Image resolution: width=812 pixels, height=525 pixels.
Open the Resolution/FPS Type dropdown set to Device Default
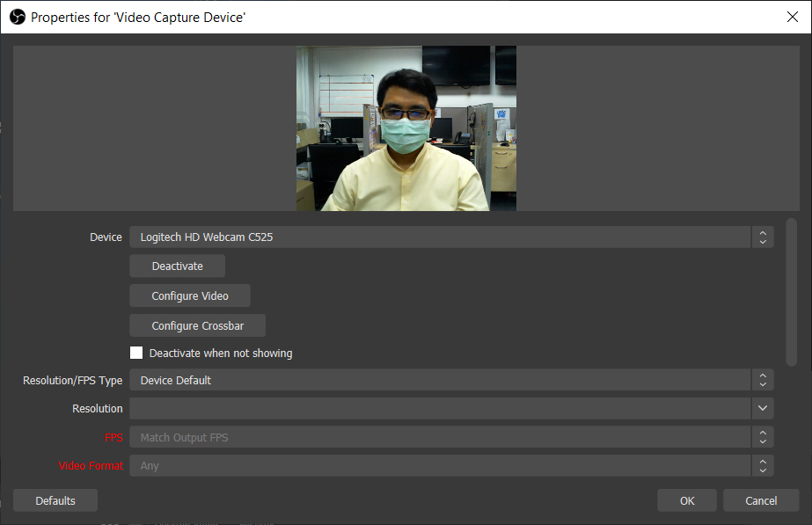click(x=440, y=380)
